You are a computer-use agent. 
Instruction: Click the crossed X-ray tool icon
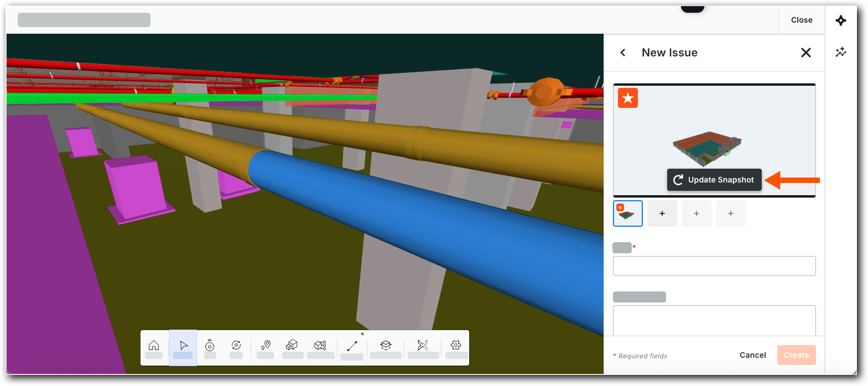tap(423, 346)
